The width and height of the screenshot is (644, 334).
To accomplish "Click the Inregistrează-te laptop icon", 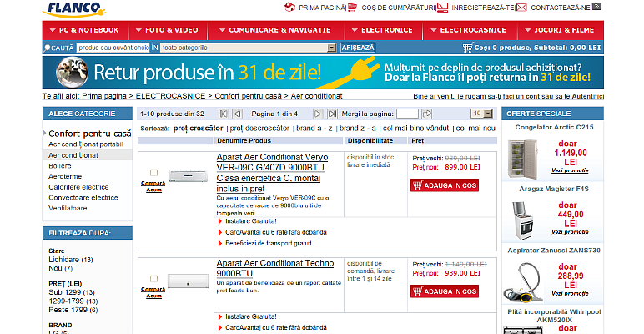I will click(442, 8).
